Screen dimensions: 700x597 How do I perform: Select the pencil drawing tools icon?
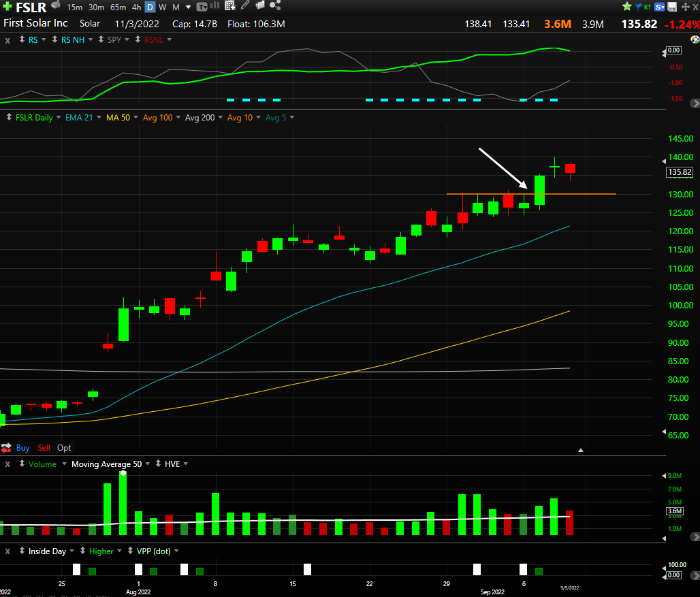[x=245, y=5]
